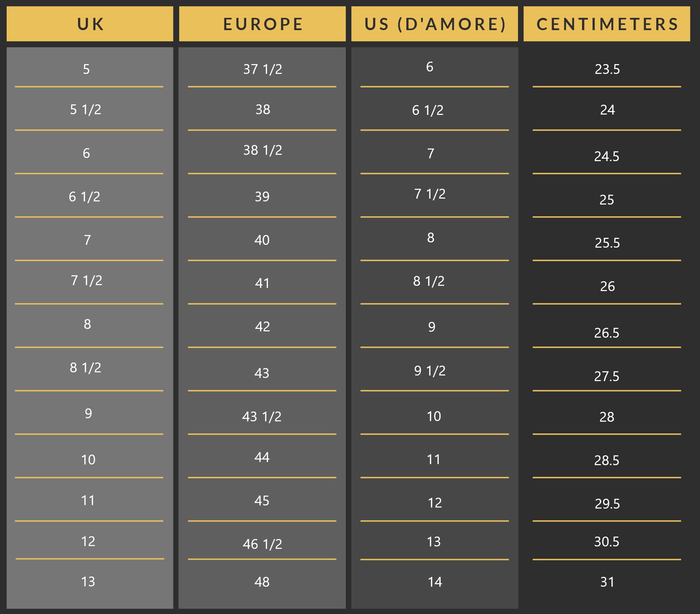The image size is (700, 614).
Task: Click US size 9 1/2 cell
Action: [430, 371]
